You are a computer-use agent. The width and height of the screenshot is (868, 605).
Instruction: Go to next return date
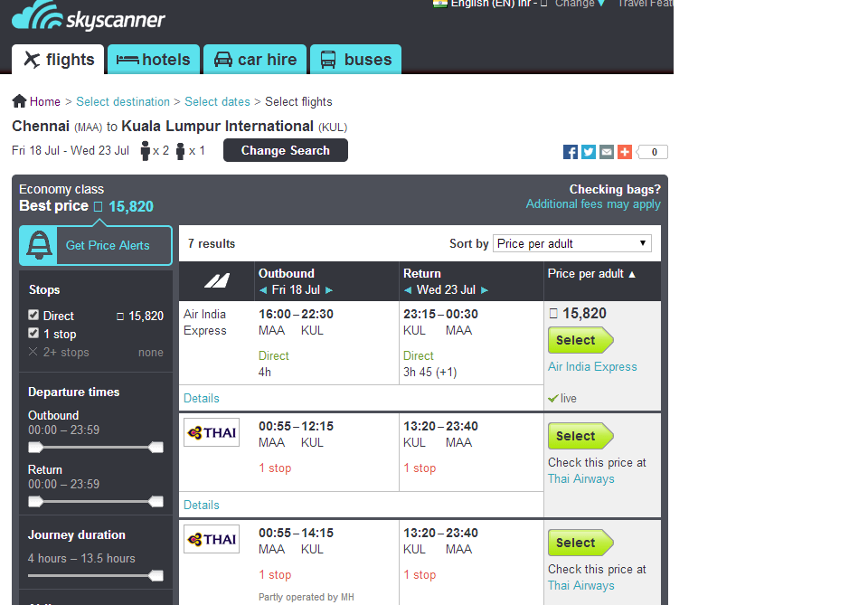pyautogui.click(x=485, y=290)
